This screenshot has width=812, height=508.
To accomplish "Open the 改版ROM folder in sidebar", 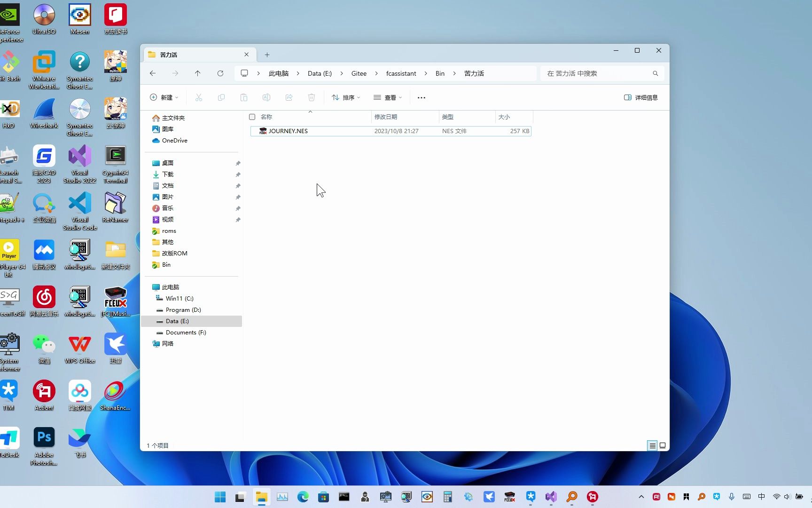I will [174, 254].
